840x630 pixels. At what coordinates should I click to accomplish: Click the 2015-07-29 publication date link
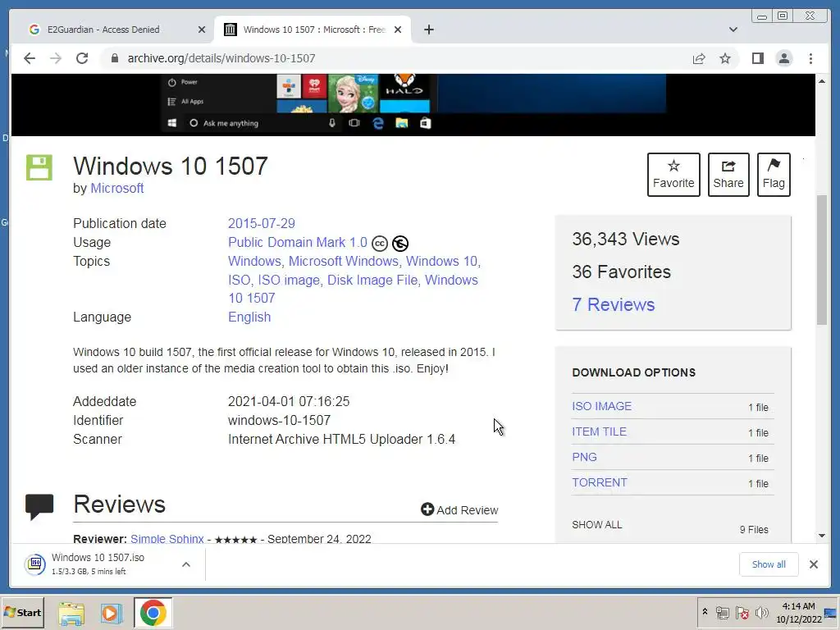tap(262, 223)
